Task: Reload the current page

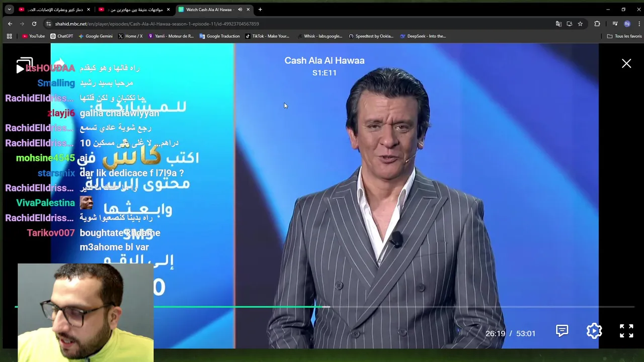Action: tap(34, 24)
